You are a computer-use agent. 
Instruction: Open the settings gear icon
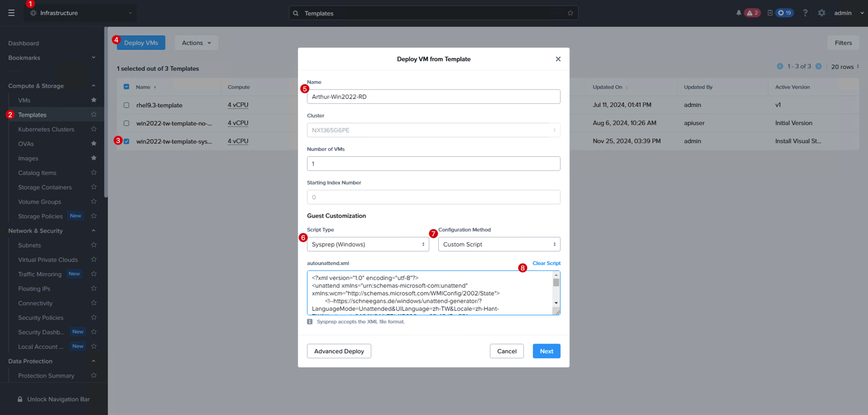tap(821, 13)
